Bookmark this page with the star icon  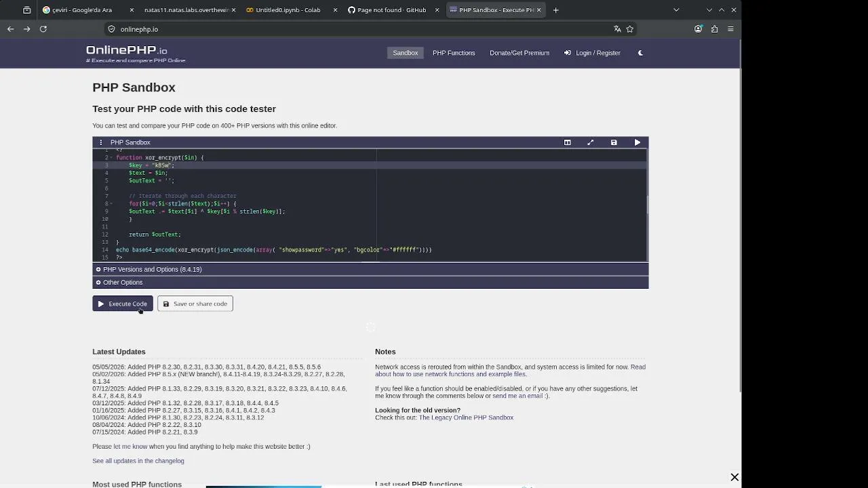630,29
